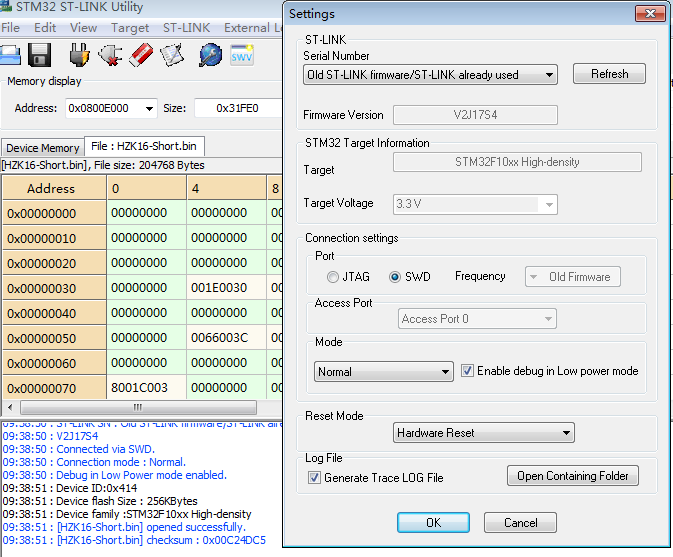
Task: Select address row 0x00000040
Action: point(54,313)
